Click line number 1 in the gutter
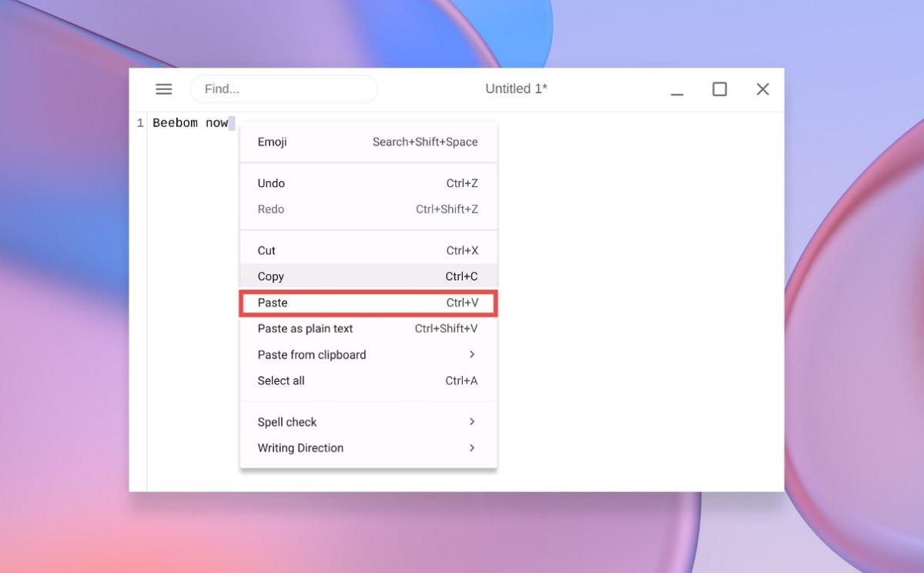 pos(140,122)
